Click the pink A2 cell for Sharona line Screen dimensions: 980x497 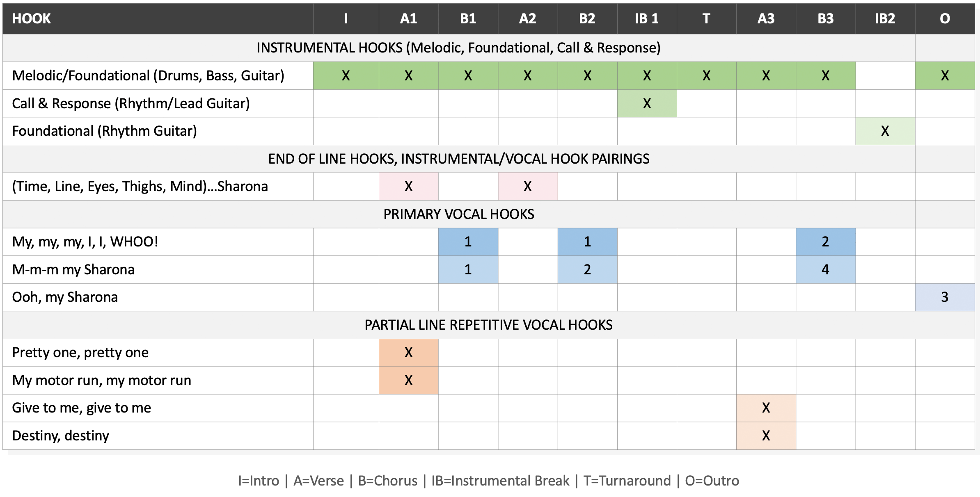click(x=527, y=187)
